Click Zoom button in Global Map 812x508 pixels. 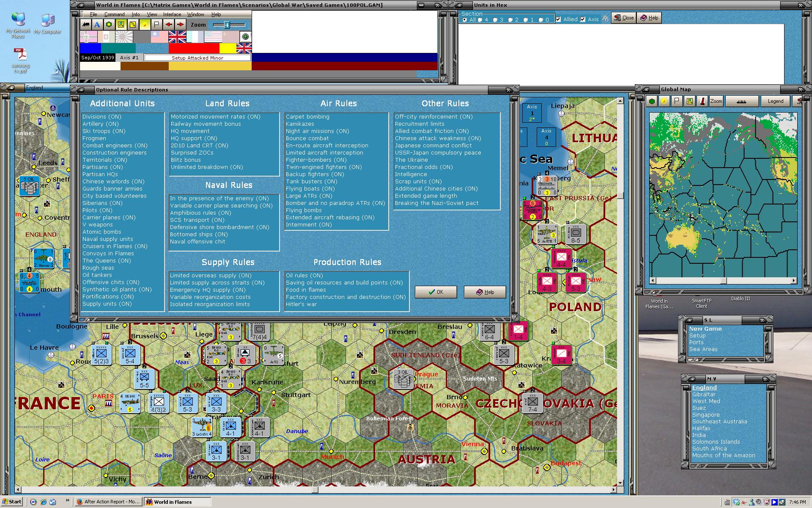716,101
